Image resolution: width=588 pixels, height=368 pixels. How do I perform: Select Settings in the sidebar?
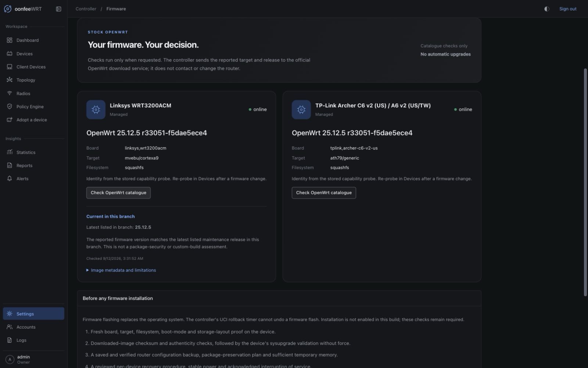pos(33,314)
